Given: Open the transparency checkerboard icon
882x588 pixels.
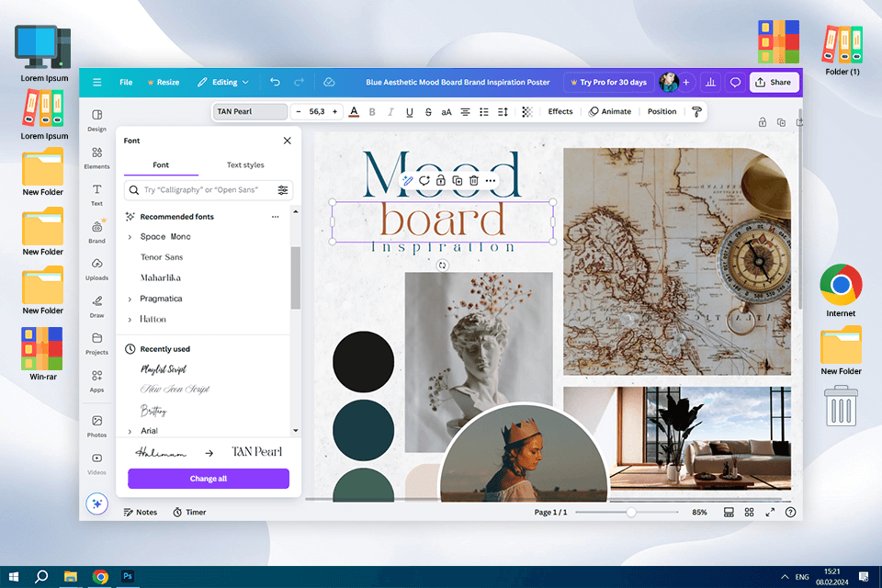Looking at the screenshot, I should (x=527, y=111).
